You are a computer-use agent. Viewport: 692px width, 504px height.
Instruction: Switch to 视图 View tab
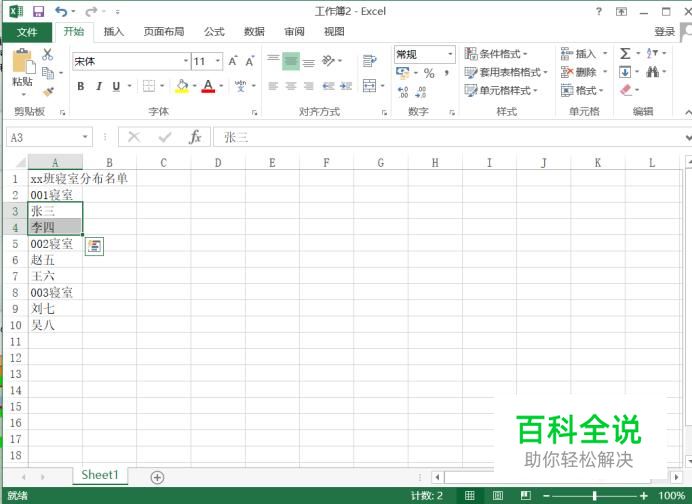(334, 31)
